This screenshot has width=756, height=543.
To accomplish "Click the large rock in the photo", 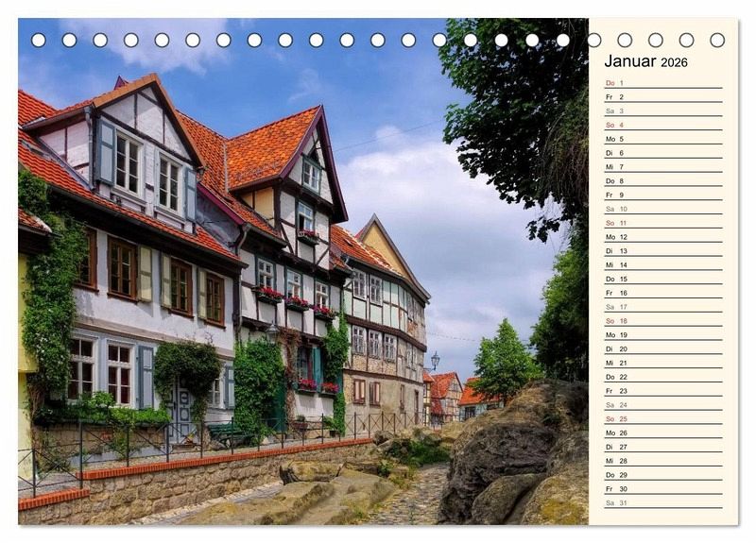I will (513, 453).
